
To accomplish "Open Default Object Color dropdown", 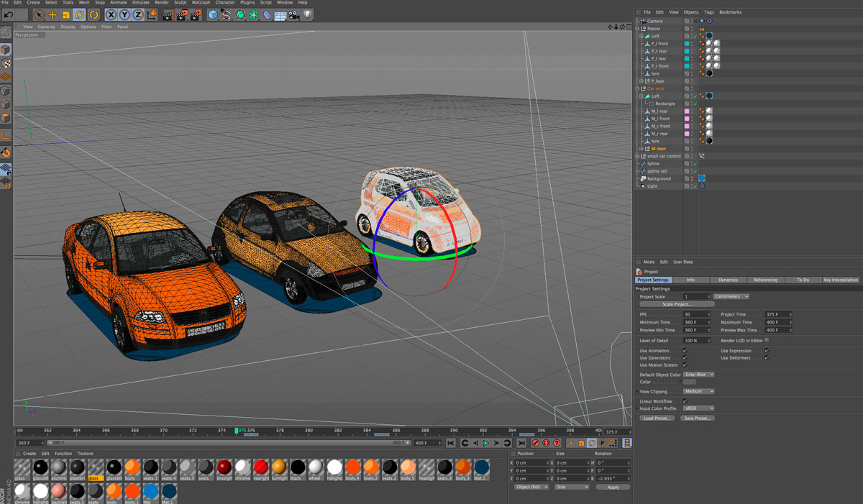I will 699,375.
